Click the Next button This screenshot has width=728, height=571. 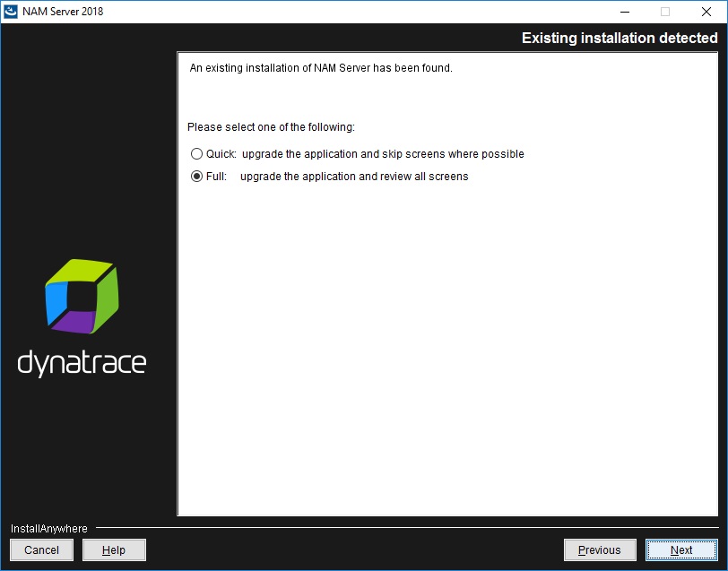point(680,550)
